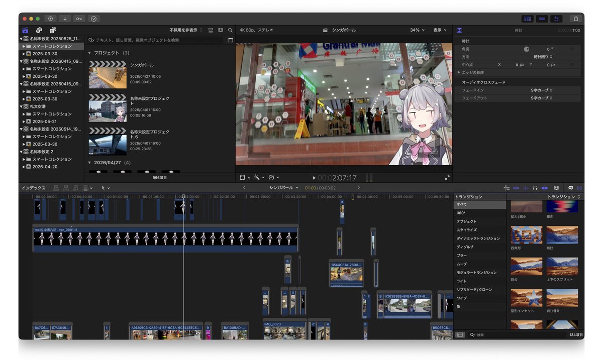The height and width of the screenshot is (364, 603).
Task: Add keyframe for 角度 parameter
Action: [x=571, y=49]
